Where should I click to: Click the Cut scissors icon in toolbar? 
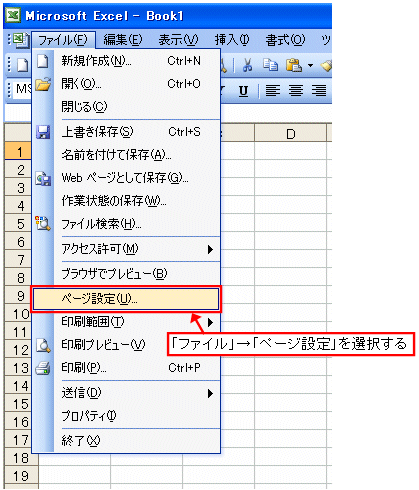[247, 65]
